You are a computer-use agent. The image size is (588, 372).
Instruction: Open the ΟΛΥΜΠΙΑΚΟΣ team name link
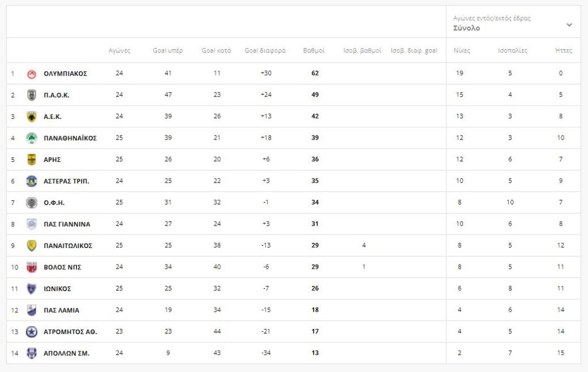click(x=65, y=73)
